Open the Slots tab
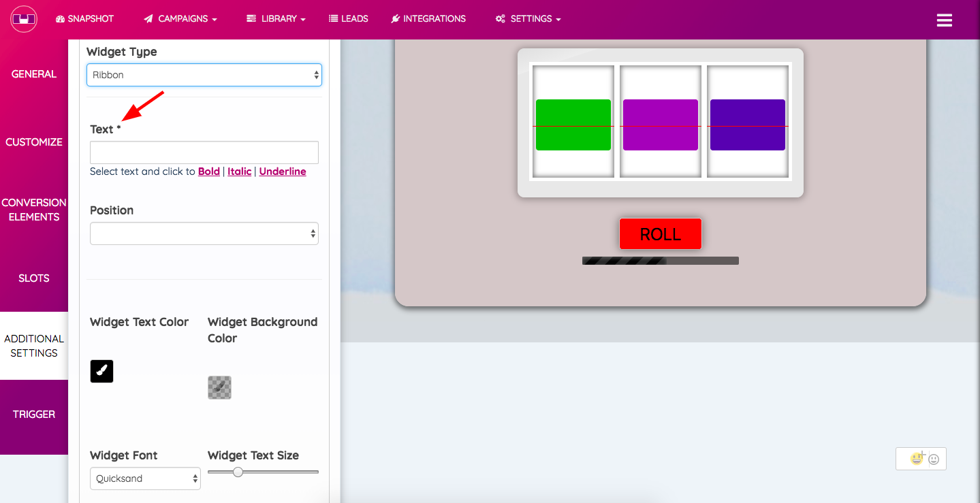 (x=34, y=278)
